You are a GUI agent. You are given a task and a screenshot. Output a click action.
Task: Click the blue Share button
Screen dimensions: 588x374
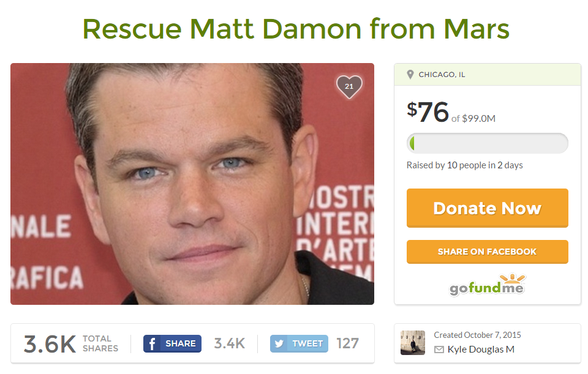(172, 343)
